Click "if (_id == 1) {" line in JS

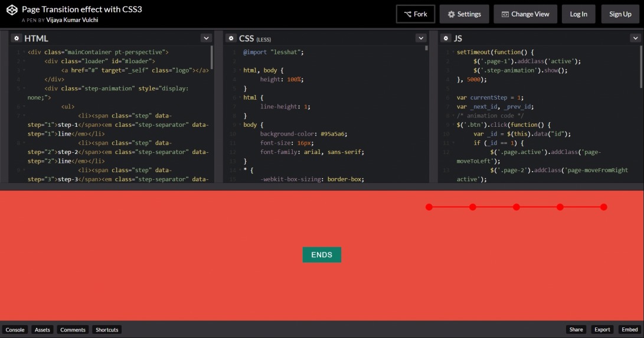coord(499,143)
